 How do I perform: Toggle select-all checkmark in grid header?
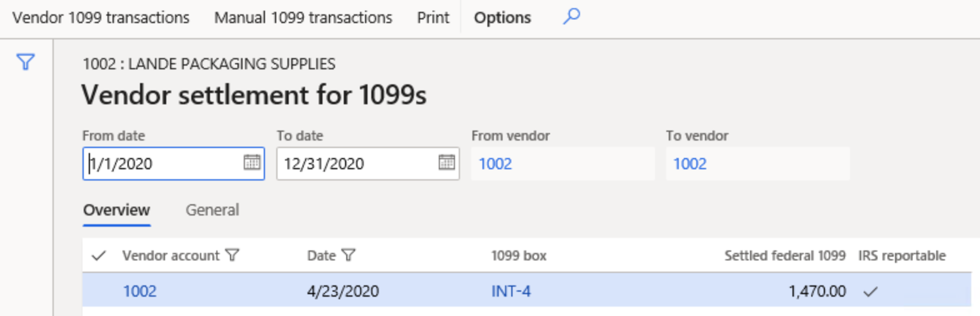click(x=98, y=255)
